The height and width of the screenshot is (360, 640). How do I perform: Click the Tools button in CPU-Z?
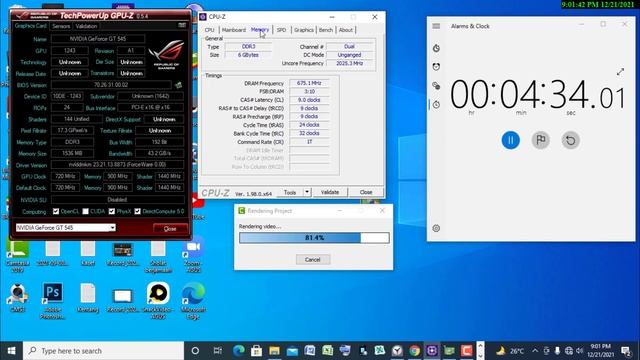[290, 192]
